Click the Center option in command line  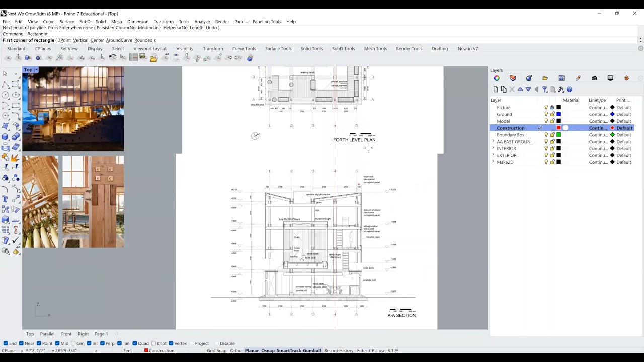pos(97,40)
